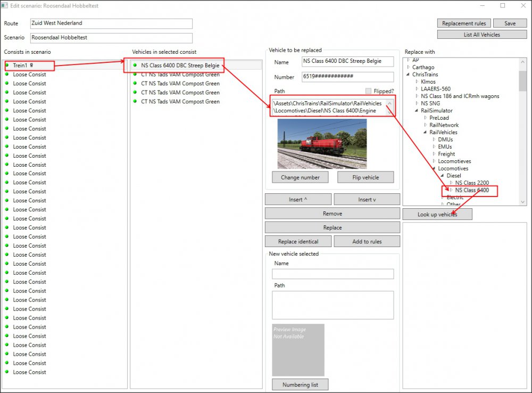The height and width of the screenshot is (393, 532).
Task: Focus the vehicle Number input field
Action: pos(347,77)
